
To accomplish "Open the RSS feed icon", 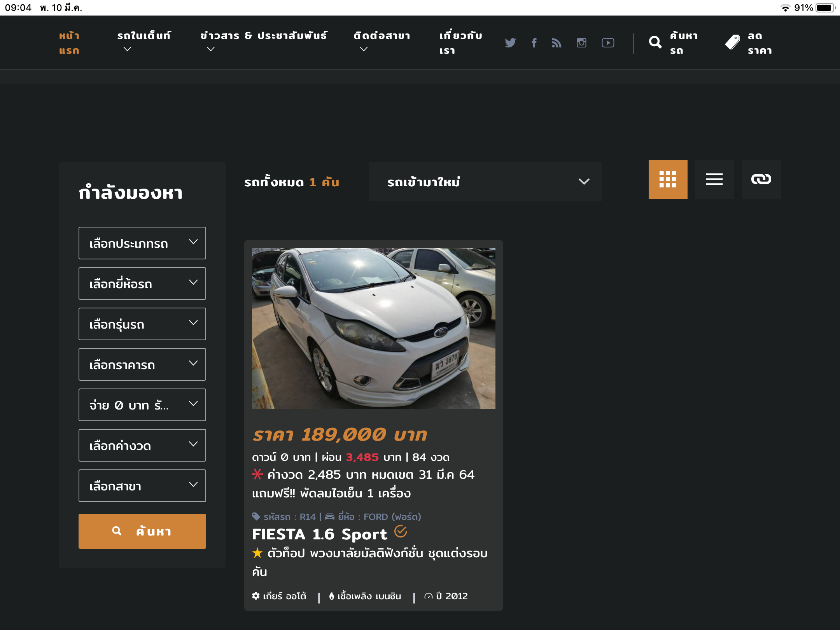I will coord(556,43).
